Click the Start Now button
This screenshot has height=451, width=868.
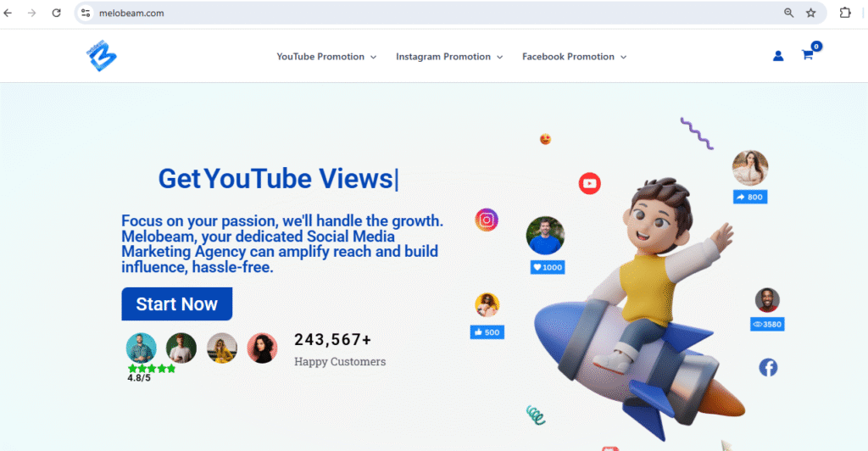click(x=176, y=303)
